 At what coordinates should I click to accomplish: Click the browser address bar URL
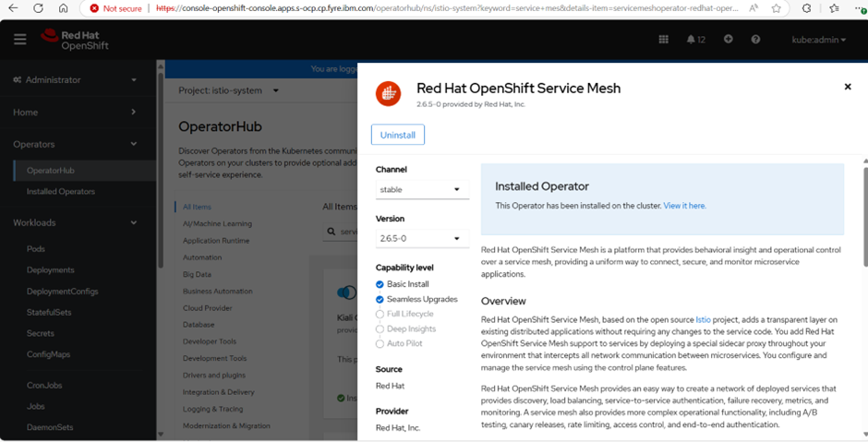447,8
